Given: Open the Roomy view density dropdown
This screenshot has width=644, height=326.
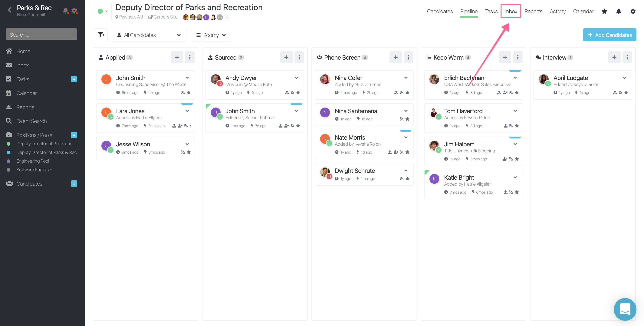Looking at the screenshot, I should (x=211, y=35).
